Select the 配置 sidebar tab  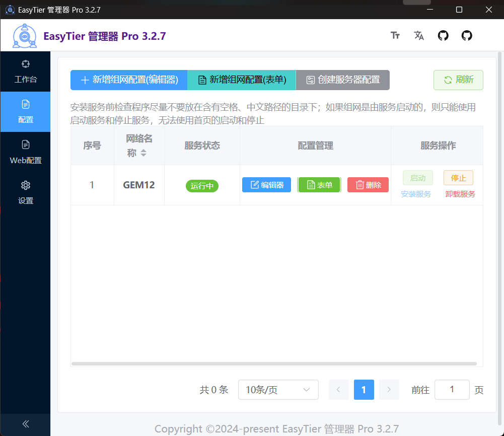(25, 112)
